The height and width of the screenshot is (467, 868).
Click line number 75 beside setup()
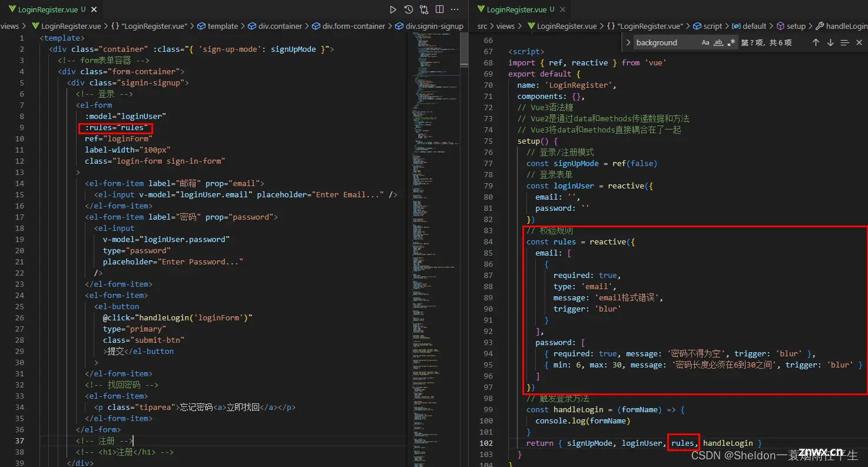coord(488,141)
